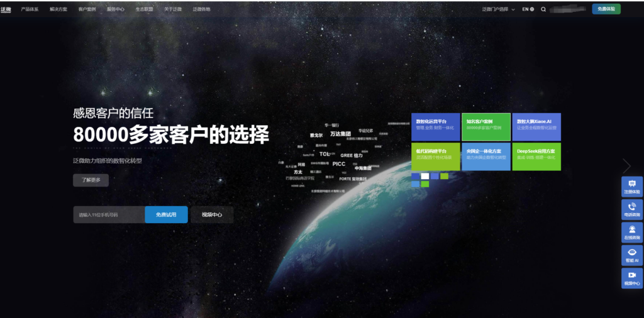
Task: Open the 产品体系 menu
Action: (30, 9)
